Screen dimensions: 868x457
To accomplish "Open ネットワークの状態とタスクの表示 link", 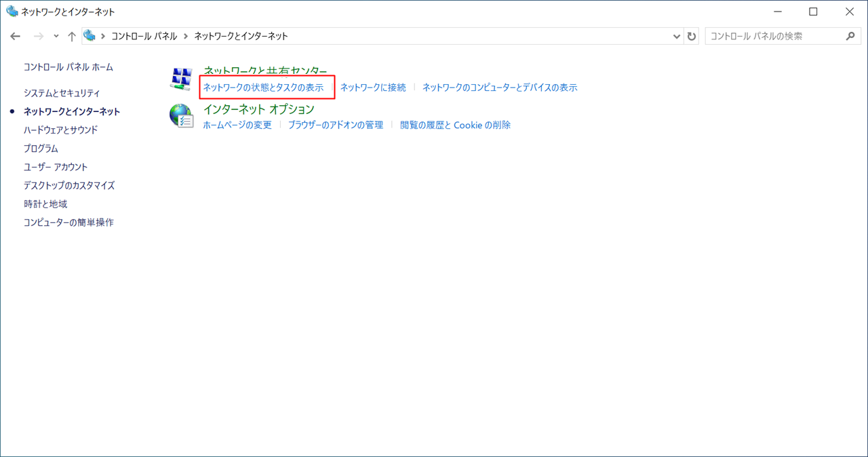I will 263,87.
